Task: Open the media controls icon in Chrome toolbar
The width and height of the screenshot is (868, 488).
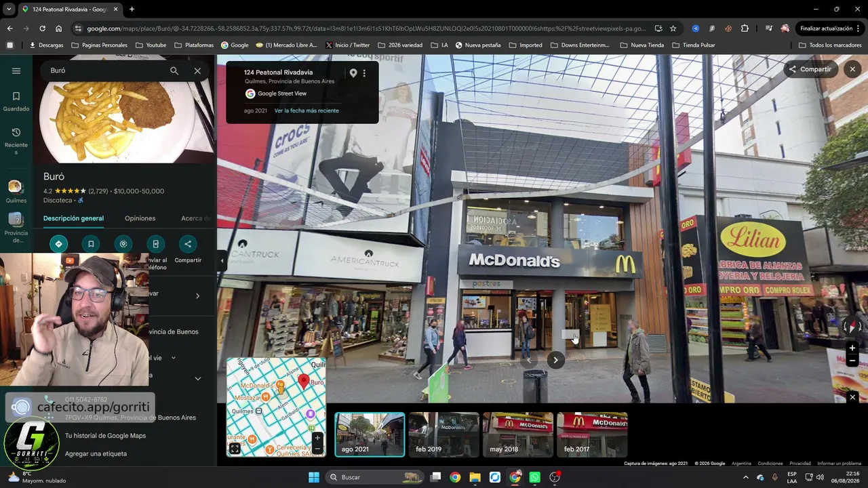Action: pos(768,28)
